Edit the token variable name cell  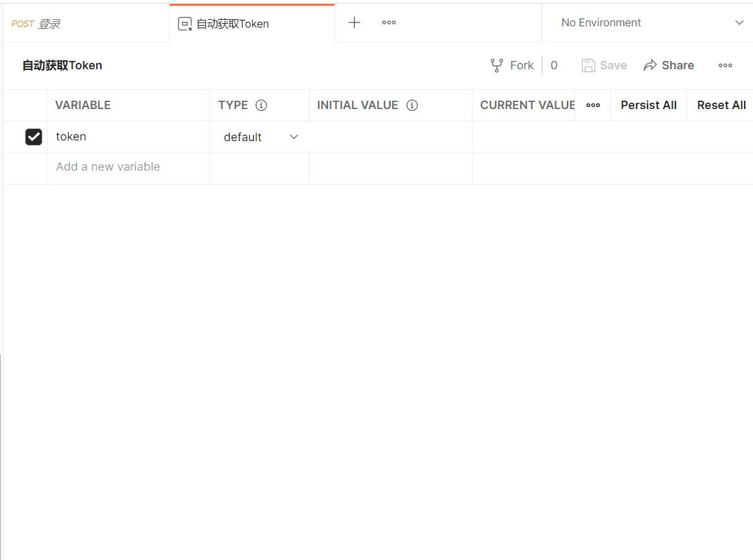pos(71,137)
